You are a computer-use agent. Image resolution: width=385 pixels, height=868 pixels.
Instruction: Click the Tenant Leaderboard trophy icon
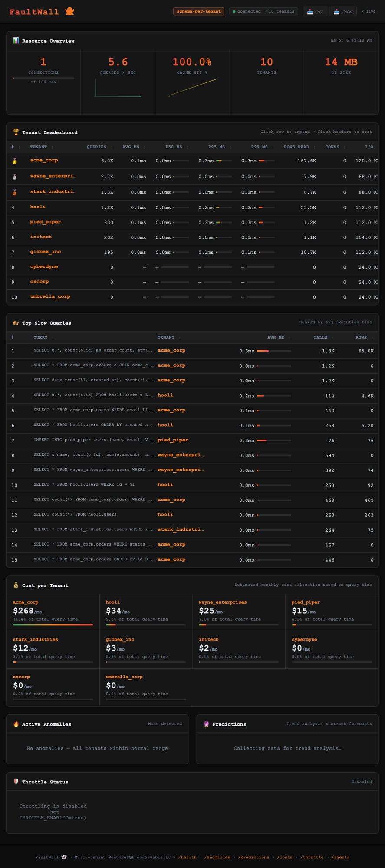pyautogui.click(x=16, y=132)
